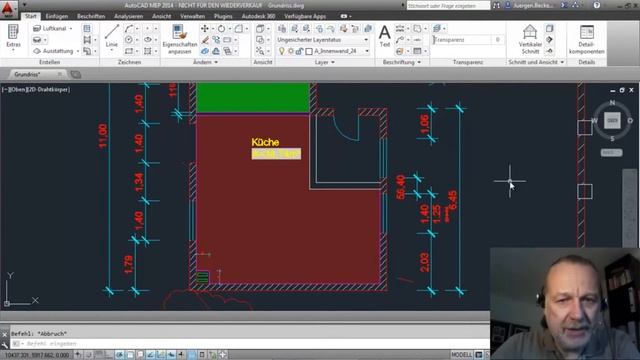
Task: Click the help question mark icon
Action: coord(597,5)
